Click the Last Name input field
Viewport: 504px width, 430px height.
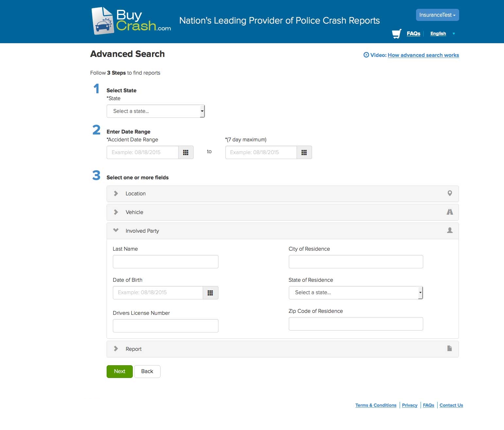tap(165, 262)
